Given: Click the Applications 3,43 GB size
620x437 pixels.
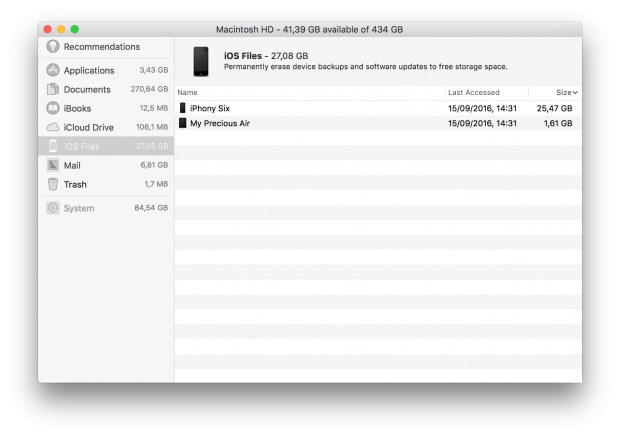Looking at the screenshot, I should point(153,70).
